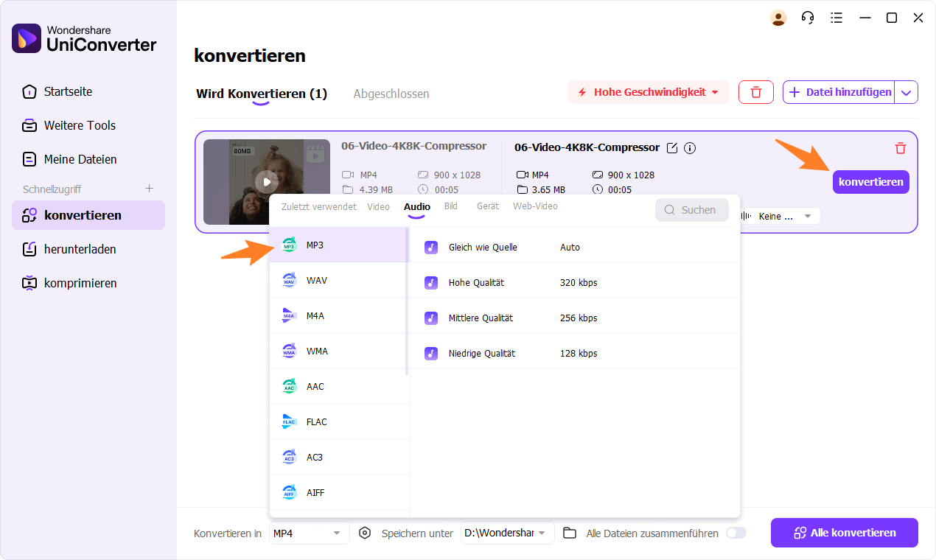Open the hamburger menu icon in title bar
The height and width of the screenshot is (560, 936).
click(x=836, y=18)
